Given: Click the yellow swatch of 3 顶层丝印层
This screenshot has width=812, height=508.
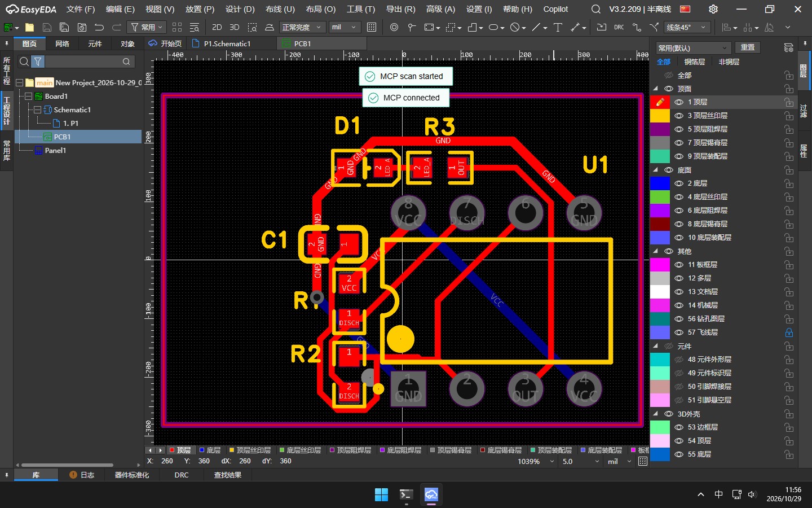Looking at the screenshot, I should pos(660,116).
